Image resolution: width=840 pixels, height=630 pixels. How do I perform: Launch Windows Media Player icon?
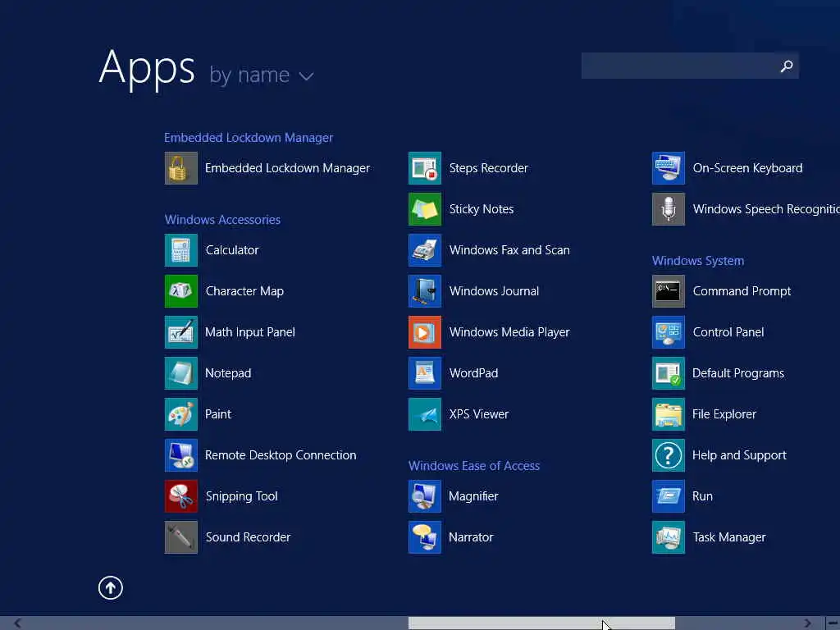coord(425,332)
